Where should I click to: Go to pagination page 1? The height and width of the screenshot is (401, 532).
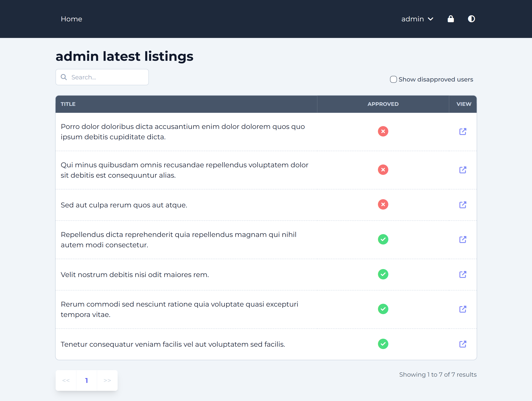[x=87, y=380]
